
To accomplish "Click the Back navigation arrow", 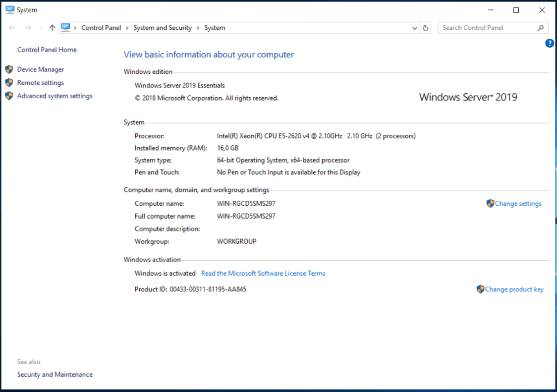I will click(12, 28).
